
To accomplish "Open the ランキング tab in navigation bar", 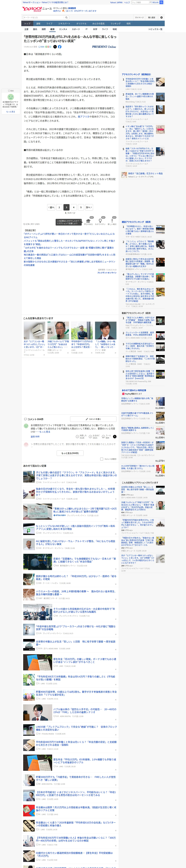I will [115, 24].
